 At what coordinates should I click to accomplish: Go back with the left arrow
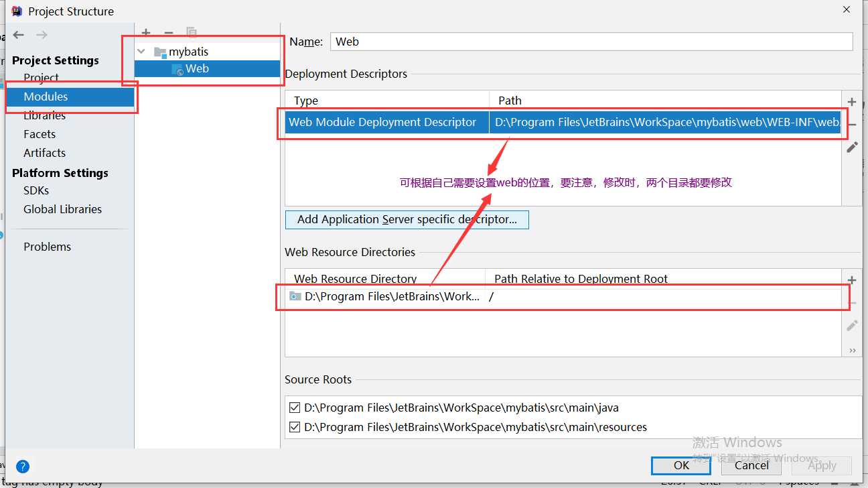(19, 35)
